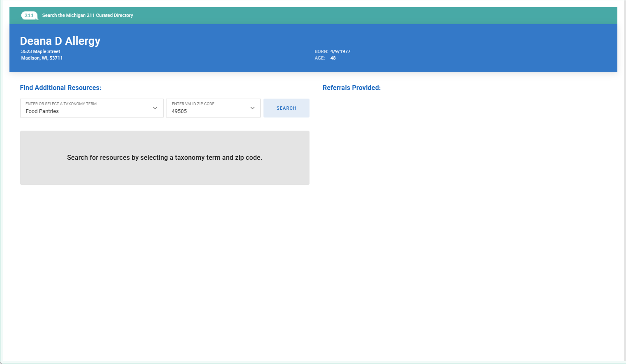Click the BORN label in the header
This screenshot has width=626, height=364.
(x=321, y=51)
